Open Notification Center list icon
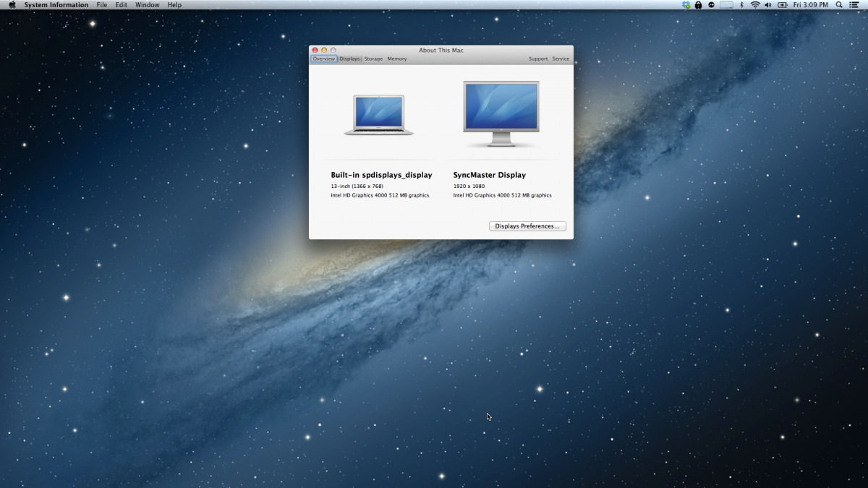868x488 pixels. tap(856, 5)
